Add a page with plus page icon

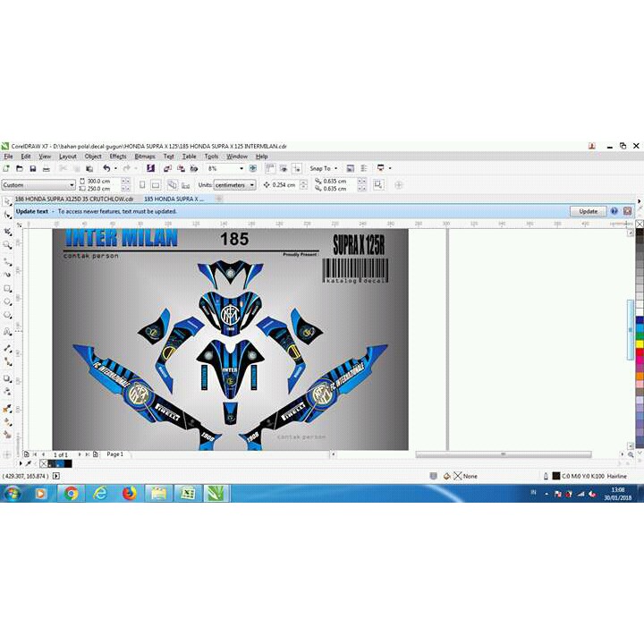pos(96,454)
